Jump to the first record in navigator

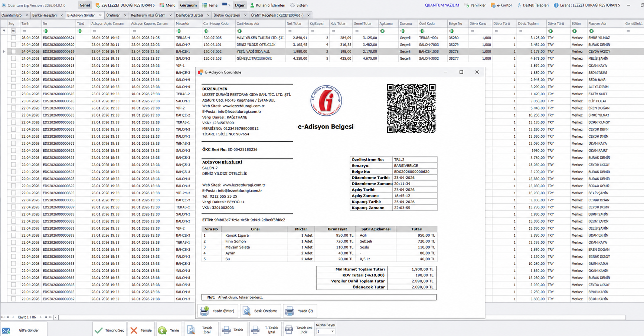pyautogui.click(x=3, y=317)
